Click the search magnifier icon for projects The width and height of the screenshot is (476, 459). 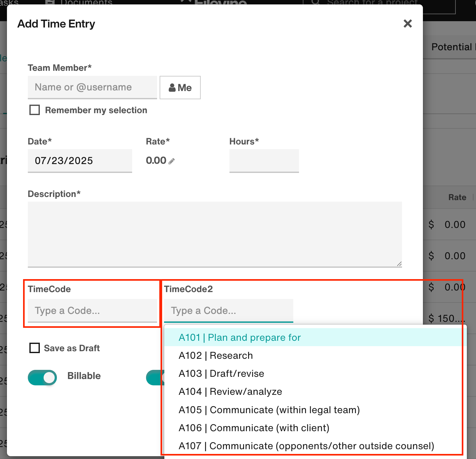pyautogui.click(x=315, y=3)
